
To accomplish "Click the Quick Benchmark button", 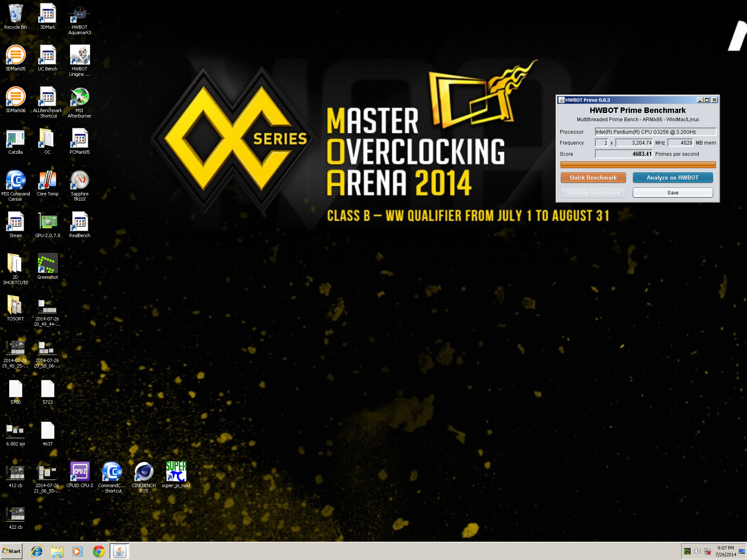I will pos(593,177).
